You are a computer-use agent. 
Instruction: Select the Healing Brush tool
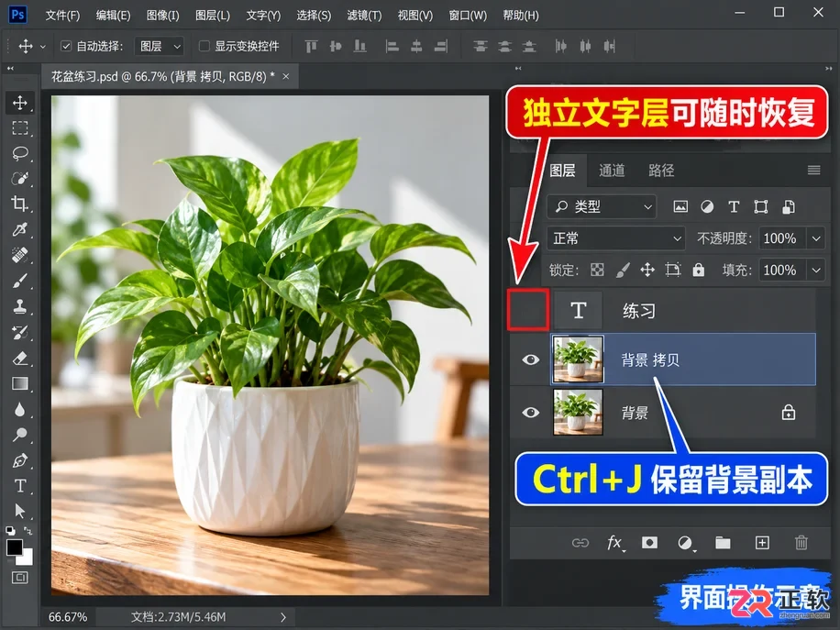coord(20,254)
